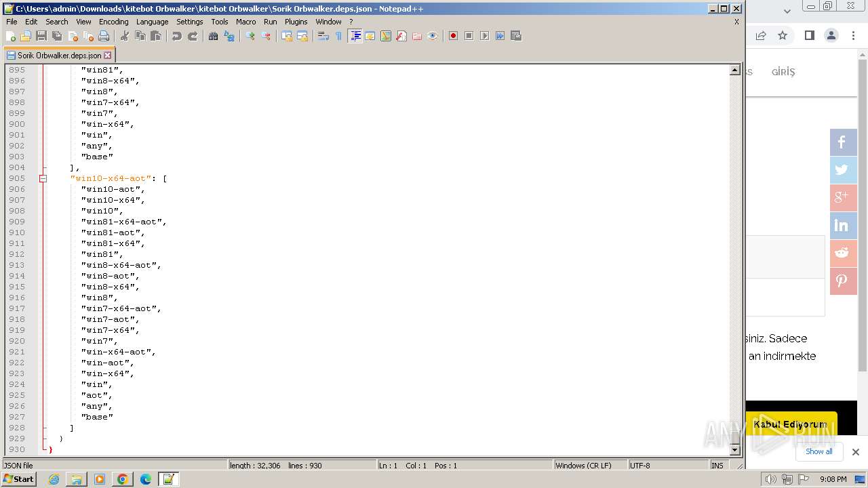Create a new document with New icon
Screen dimensions: 868x488
10,36
